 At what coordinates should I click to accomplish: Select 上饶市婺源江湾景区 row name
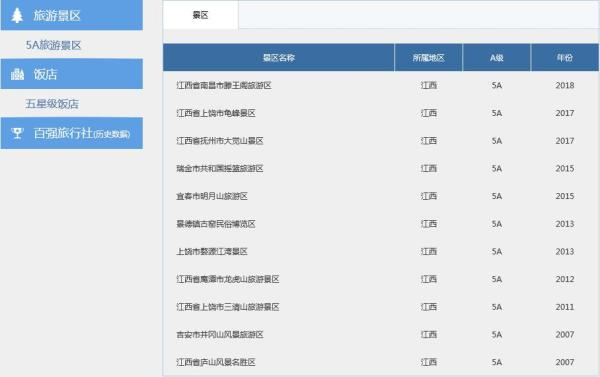coord(212,251)
